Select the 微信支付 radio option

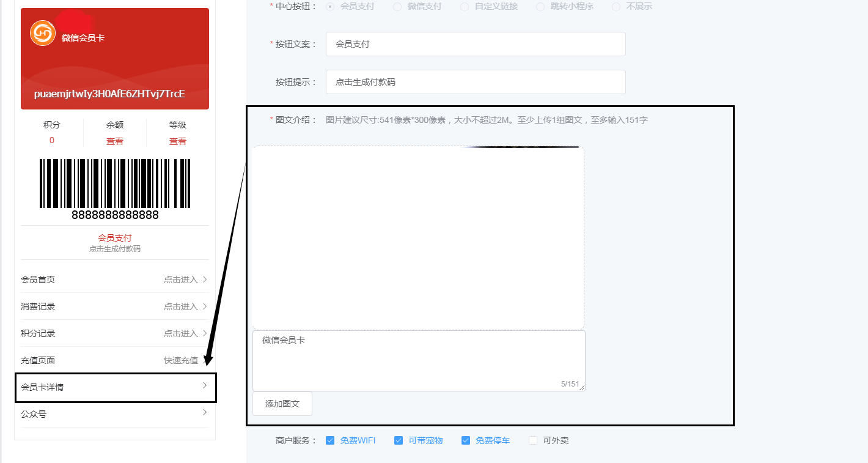tap(397, 6)
